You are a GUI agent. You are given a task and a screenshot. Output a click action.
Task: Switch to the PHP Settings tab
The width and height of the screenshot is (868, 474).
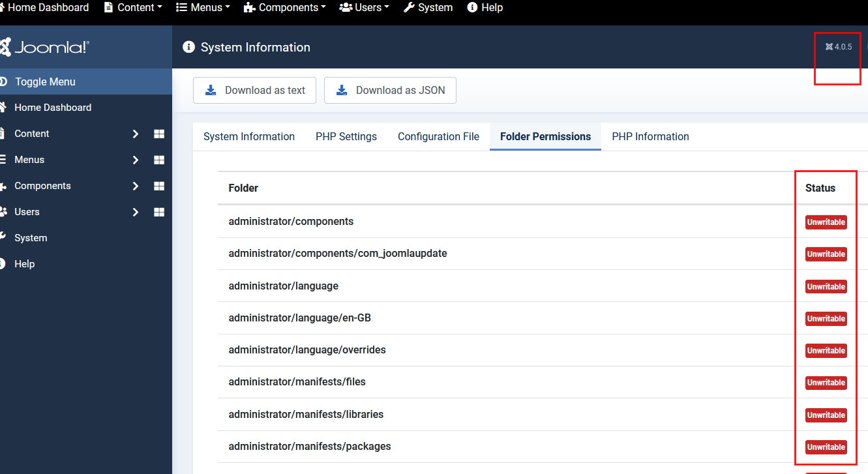point(346,136)
